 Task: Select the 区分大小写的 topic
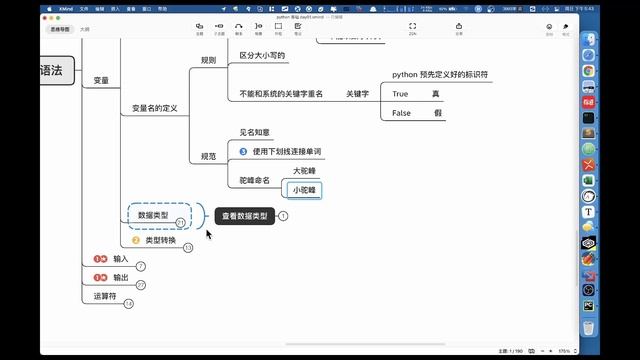262,56
